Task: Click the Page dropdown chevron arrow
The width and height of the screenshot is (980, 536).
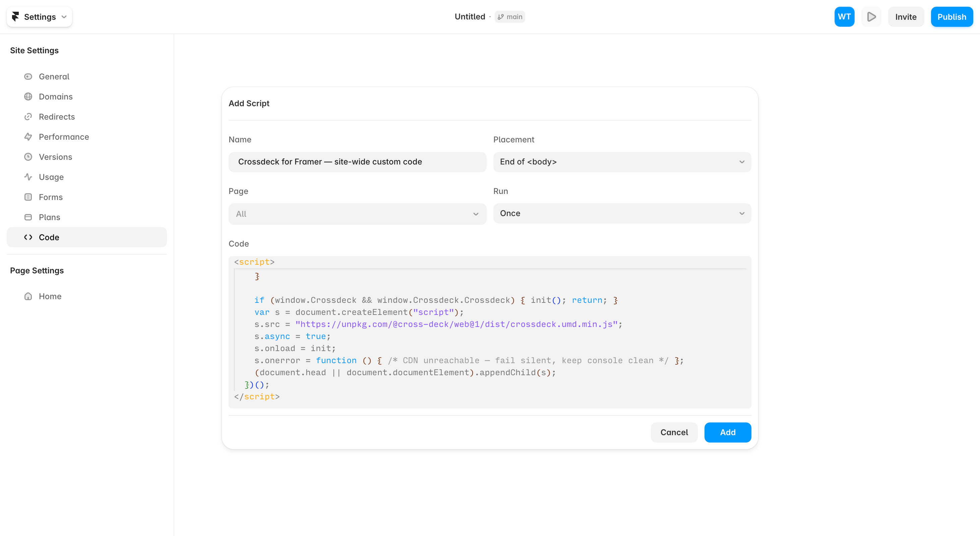Action: (476, 214)
